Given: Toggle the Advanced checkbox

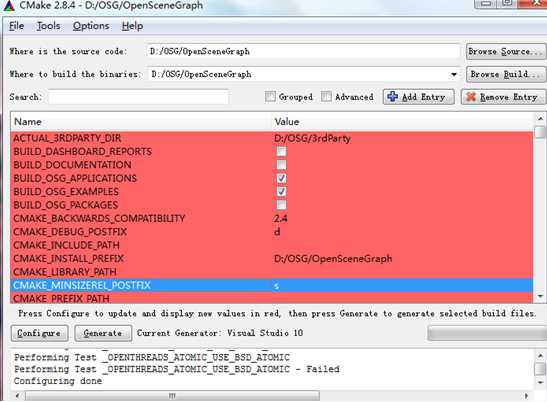Looking at the screenshot, I should click(326, 96).
